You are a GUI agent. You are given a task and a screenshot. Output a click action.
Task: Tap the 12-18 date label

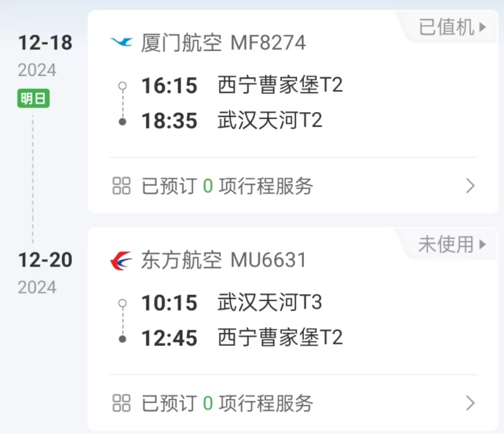[45, 43]
